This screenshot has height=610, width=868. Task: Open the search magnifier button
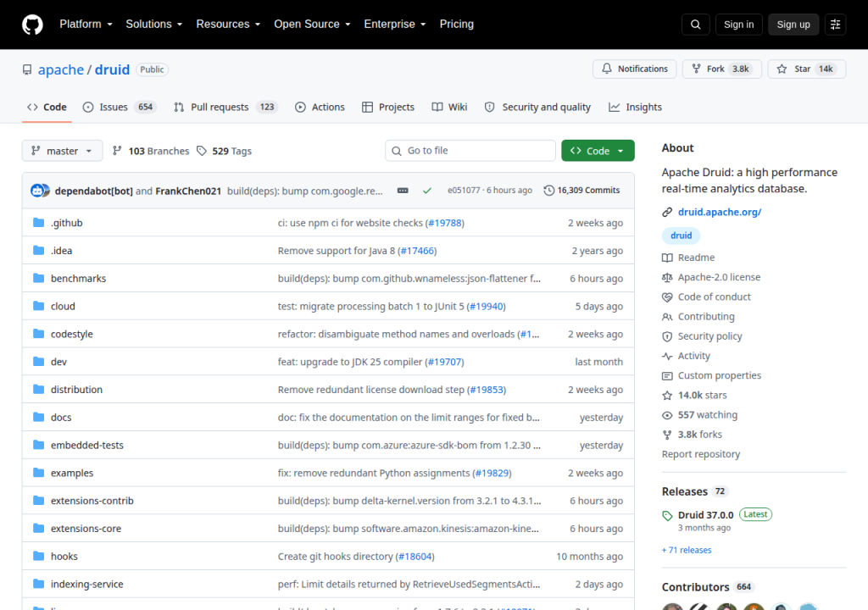(695, 25)
